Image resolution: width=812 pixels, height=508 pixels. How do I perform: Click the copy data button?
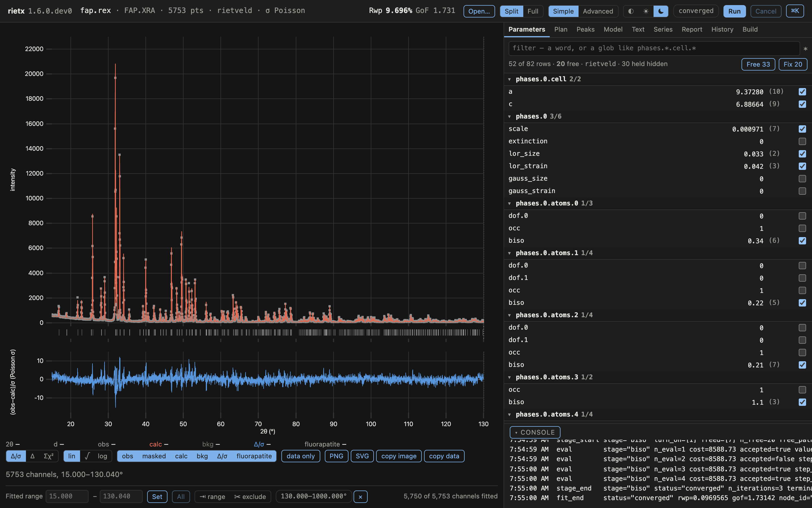(444, 456)
